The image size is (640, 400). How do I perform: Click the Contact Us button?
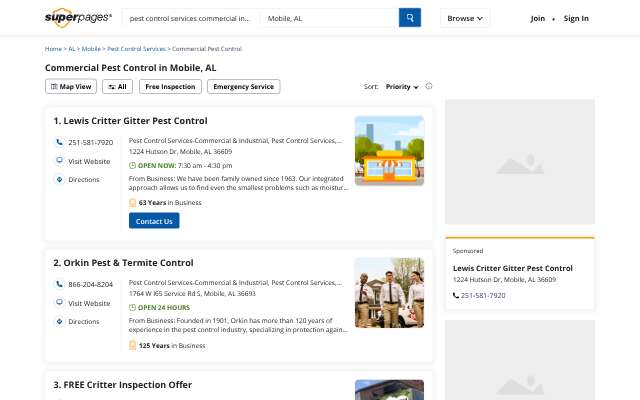(x=154, y=221)
